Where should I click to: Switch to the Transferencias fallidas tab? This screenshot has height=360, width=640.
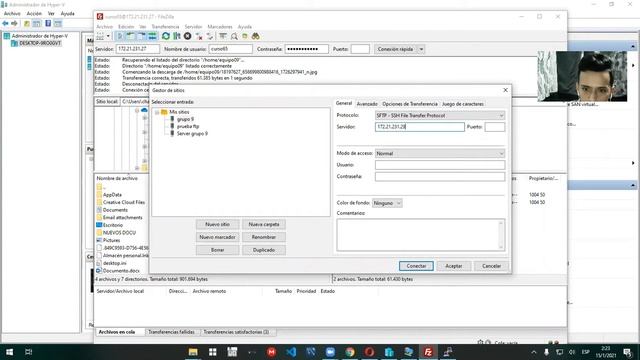171,332
